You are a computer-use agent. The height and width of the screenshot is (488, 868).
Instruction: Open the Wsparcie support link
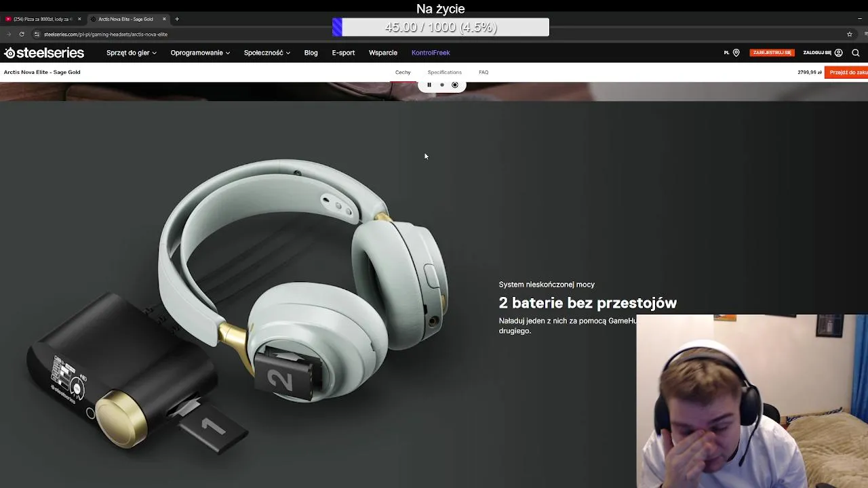[x=383, y=53]
